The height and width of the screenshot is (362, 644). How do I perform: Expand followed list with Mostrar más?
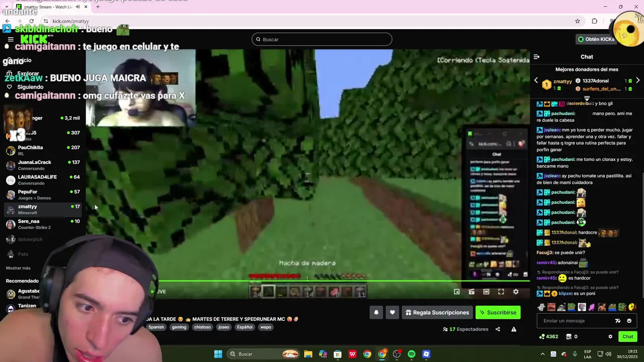(18, 268)
